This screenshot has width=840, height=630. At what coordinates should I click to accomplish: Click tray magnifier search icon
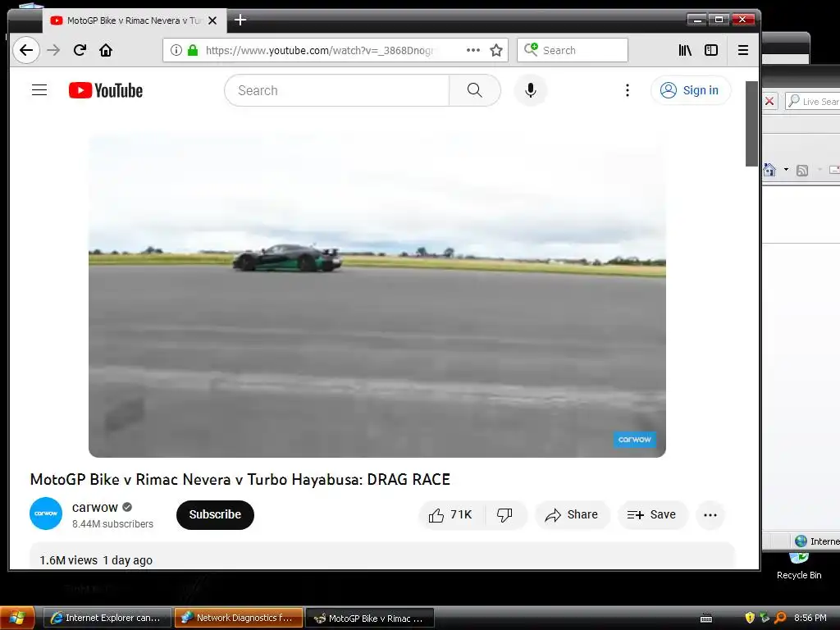[781, 618]
